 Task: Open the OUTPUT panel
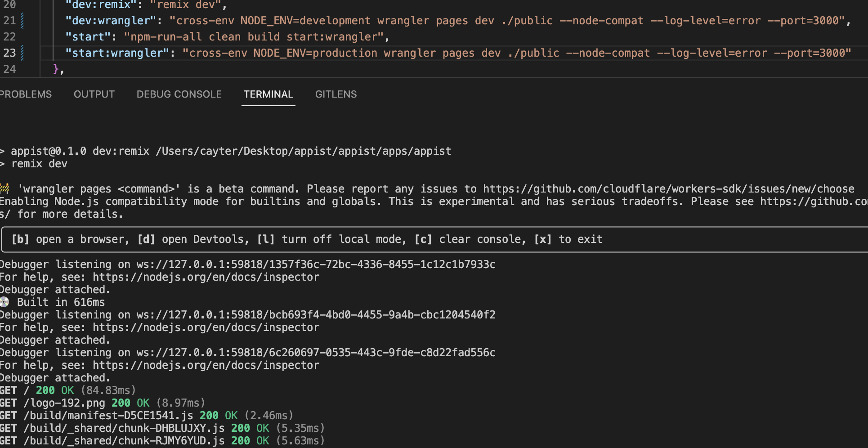[x=94, y=94]
